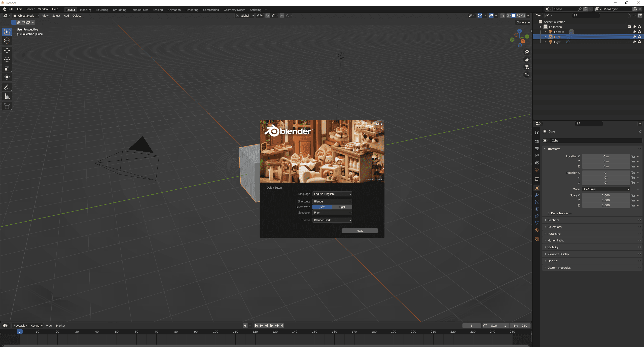
Task: Open the Render menu
Action: click(x=30, y=9)
